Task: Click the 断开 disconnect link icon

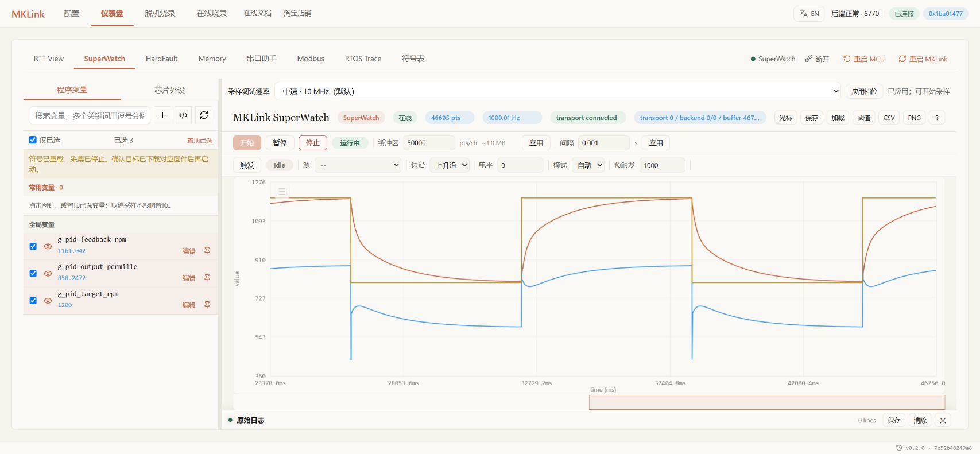Action: tap(808, 59)
